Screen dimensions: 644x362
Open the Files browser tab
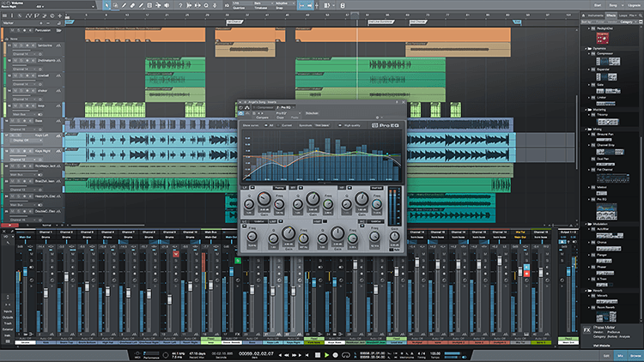coord(633,15)
